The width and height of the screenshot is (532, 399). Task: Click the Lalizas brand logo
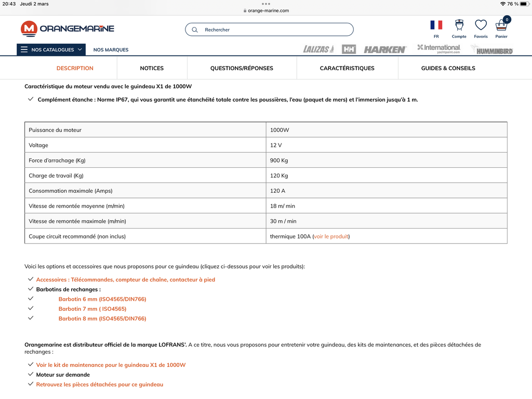coord(318,49)
